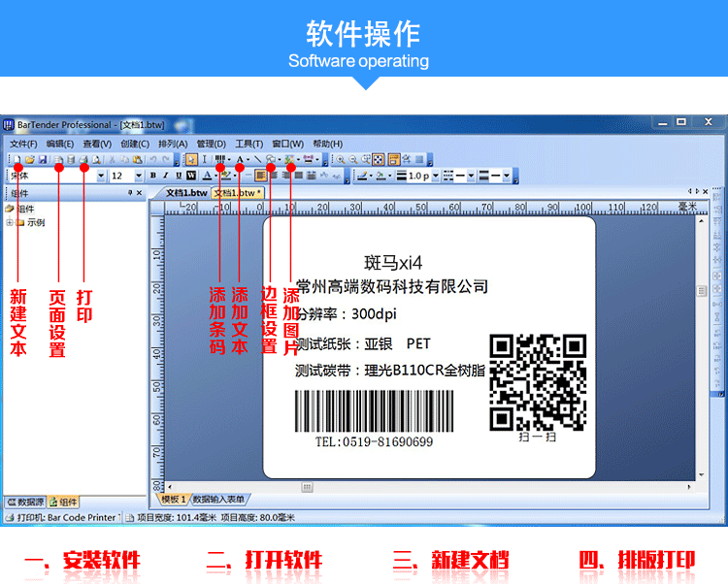Open the 组件 bottom panel tab
728x584 pixels.
63,502
